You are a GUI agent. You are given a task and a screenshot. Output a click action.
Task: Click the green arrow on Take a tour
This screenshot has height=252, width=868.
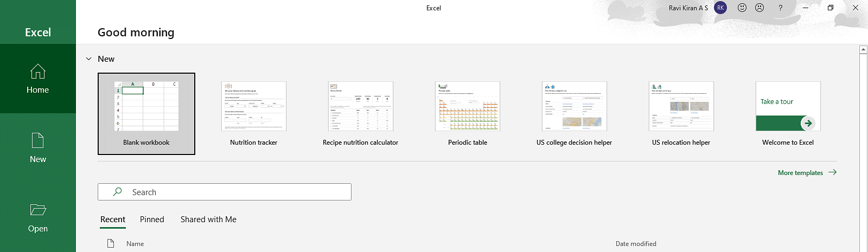coord(808,123)
